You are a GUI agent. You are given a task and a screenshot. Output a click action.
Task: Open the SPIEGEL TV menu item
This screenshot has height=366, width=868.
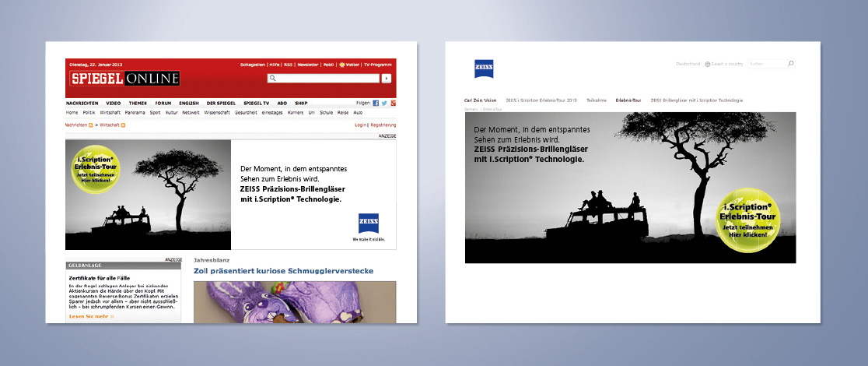(x=257, y=103)
